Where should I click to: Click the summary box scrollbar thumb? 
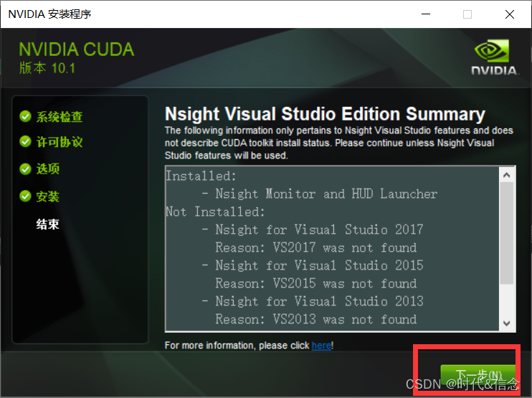coord(507,234)
